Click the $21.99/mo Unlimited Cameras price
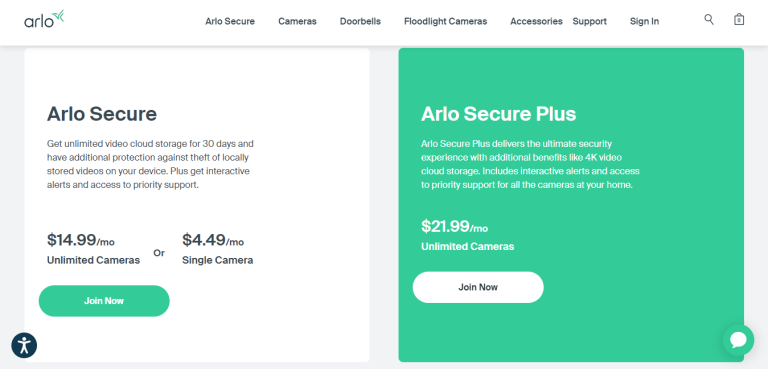Image resolution: width=768 pixels, height=369 pixels. point(467,235)
